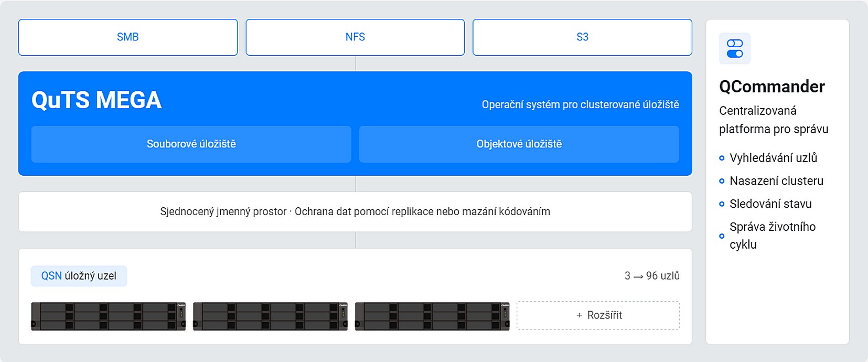The image size is (868, 362).
Task: Click the first QSN rack server image
Action: [x=109, y=316]
